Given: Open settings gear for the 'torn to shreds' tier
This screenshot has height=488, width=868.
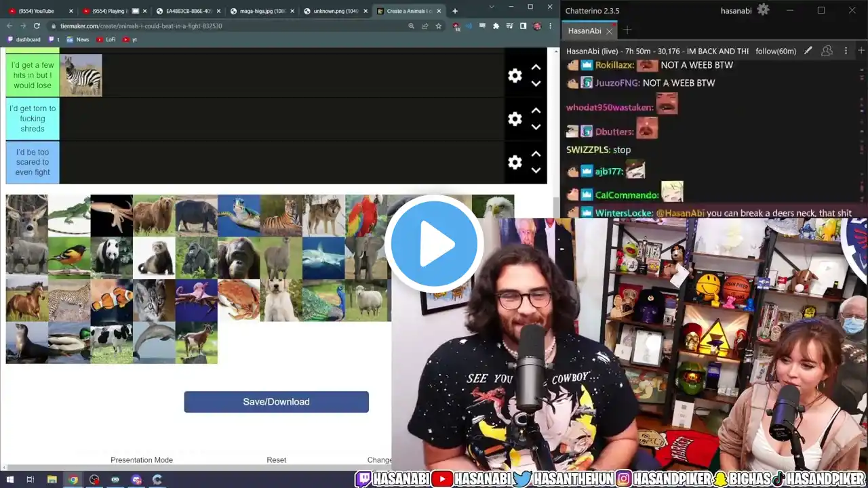Looking at the screenshot, I should coord(515,119).
